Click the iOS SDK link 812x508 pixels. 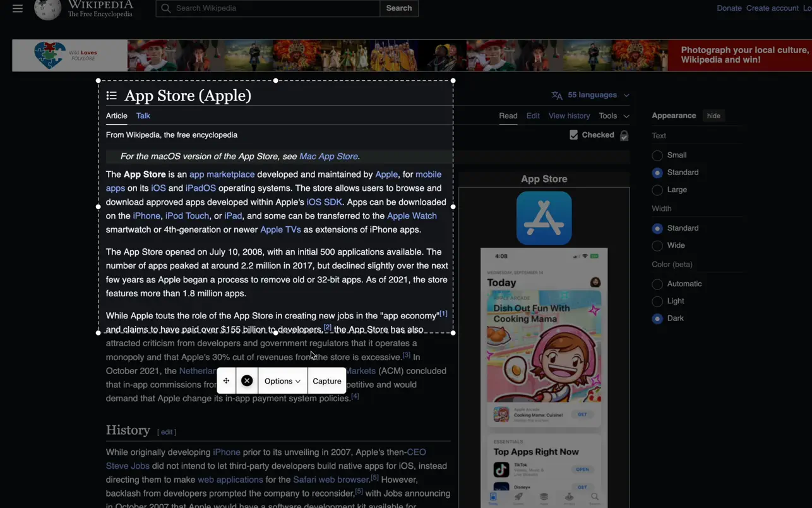pyautogui.click(x=325, y=202)
